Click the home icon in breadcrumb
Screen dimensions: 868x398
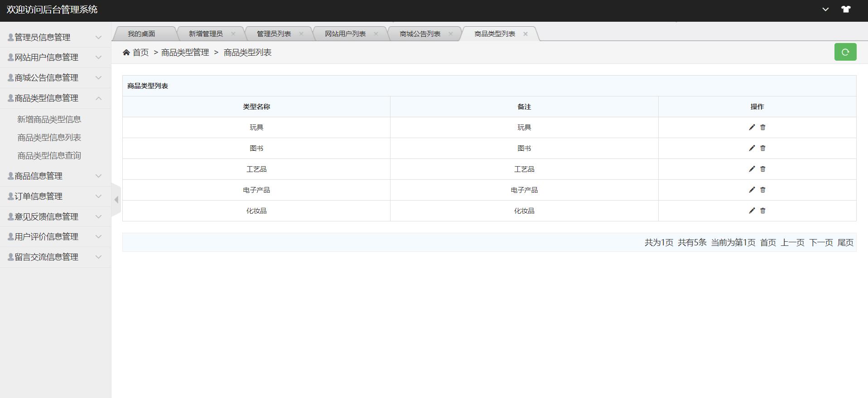pyautogui.click(x=126, y=53)
